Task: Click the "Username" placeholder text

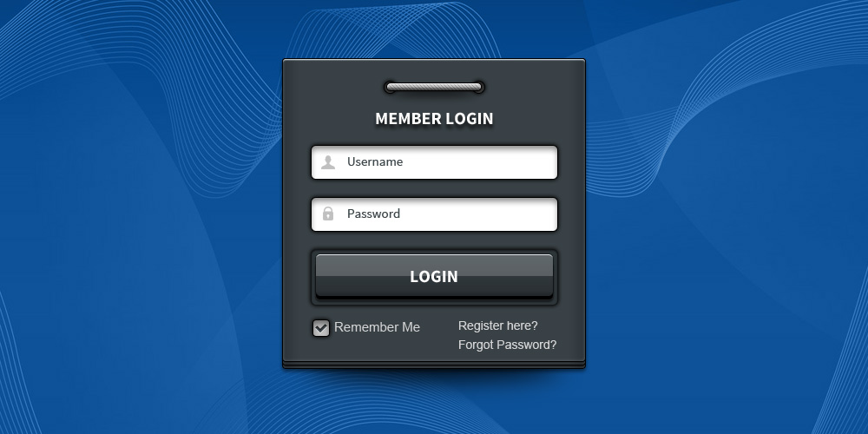Action: (x=375, y=161)
